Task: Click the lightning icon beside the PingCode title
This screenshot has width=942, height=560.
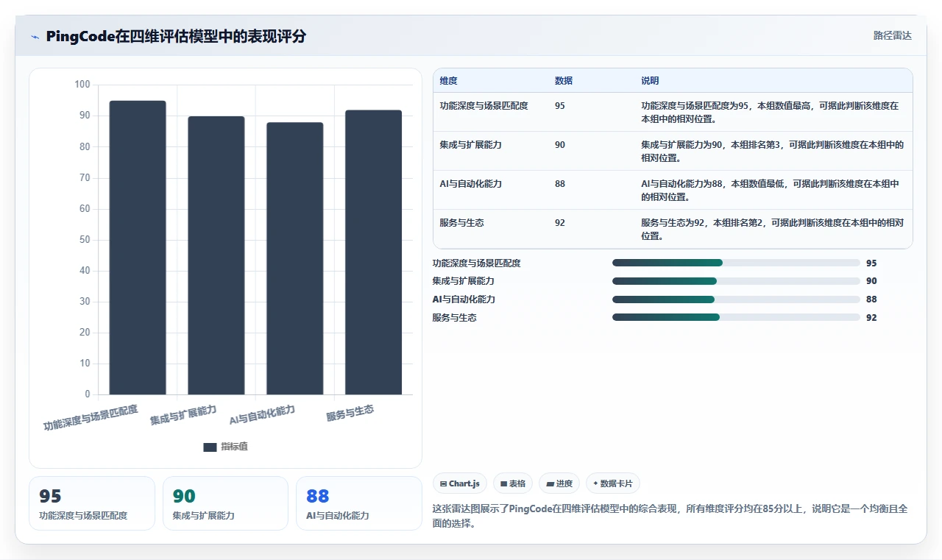Action: click(x=35, y=37)
